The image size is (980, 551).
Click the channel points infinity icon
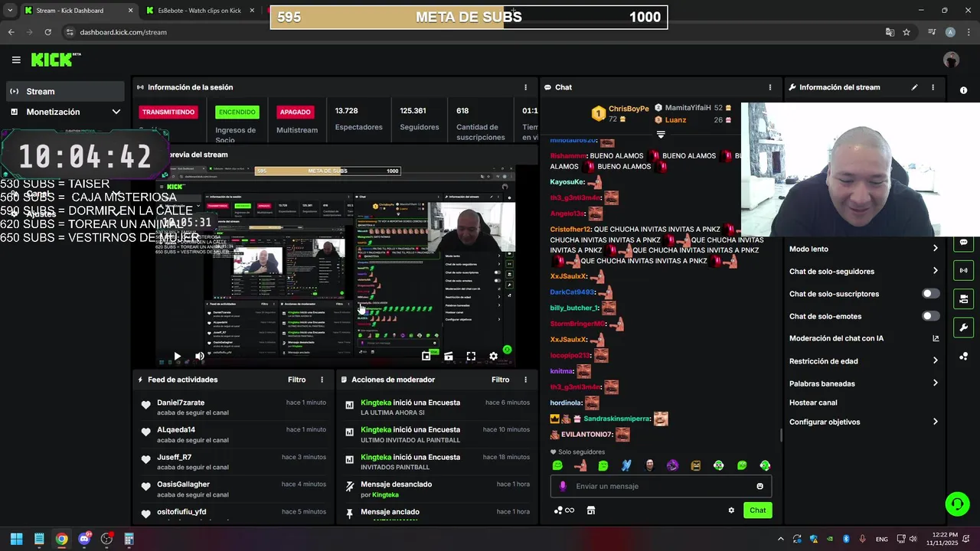(564, 510)
